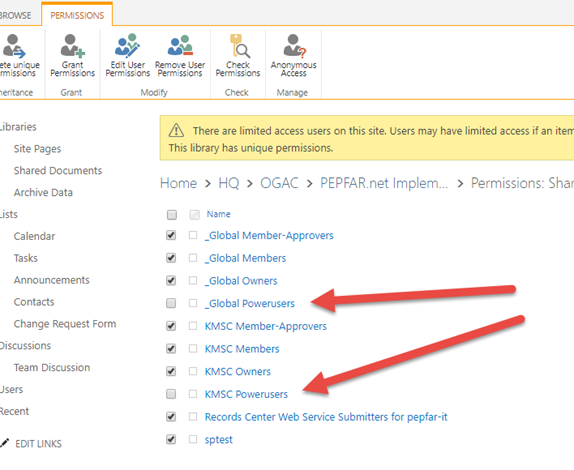The width and height of the screenshot is (574, 470).
Task: Open Calendar list in sidebar
Action: (34, 236)
